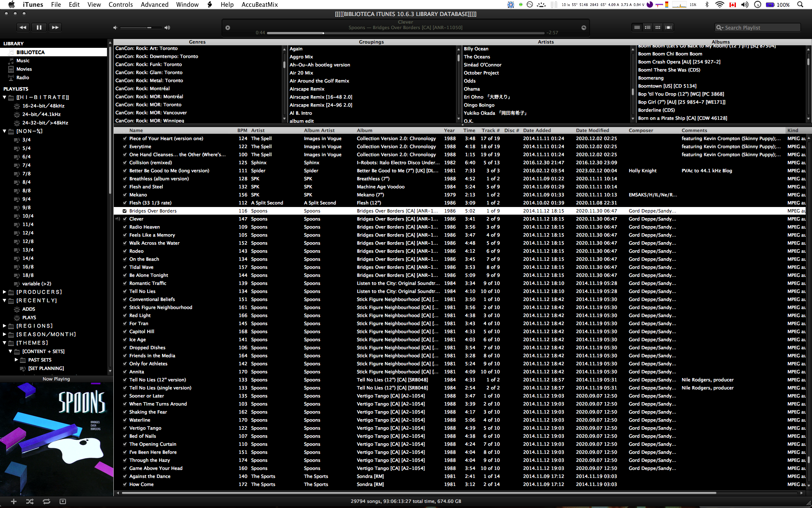Expand the [REGIONS] folder
Screen dimensions: 812x508
pyautogui.click(x=5, y=326)
